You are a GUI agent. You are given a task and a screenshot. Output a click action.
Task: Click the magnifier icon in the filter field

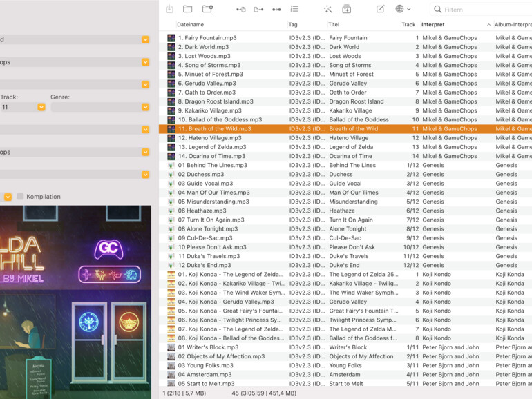coord(437,10)
